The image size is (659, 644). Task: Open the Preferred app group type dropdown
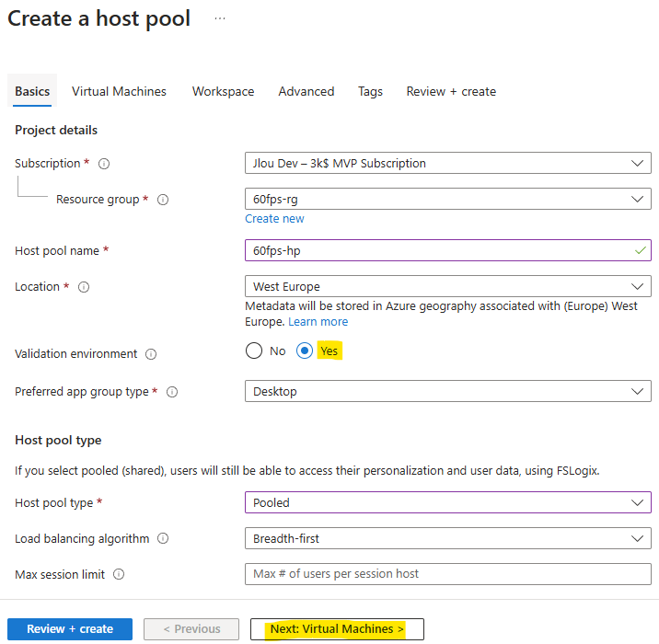(448, 391)
